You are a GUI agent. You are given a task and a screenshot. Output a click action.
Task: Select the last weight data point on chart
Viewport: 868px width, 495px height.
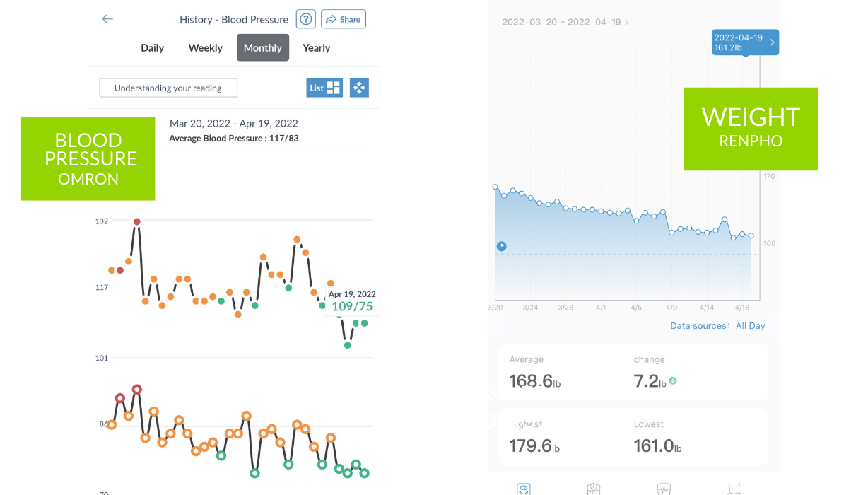click(x=751, y=235)
